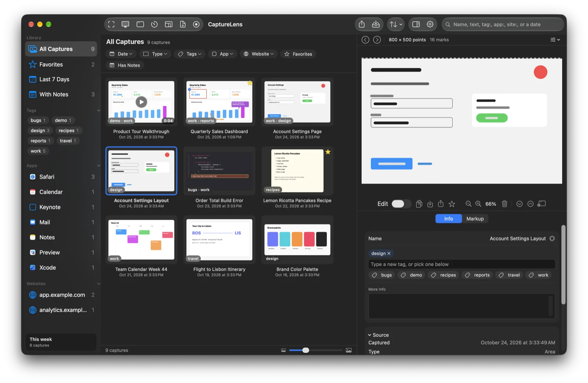Favorite this capture with the star icon
Screen dimensions: 588x383
(x=452, y=204)
